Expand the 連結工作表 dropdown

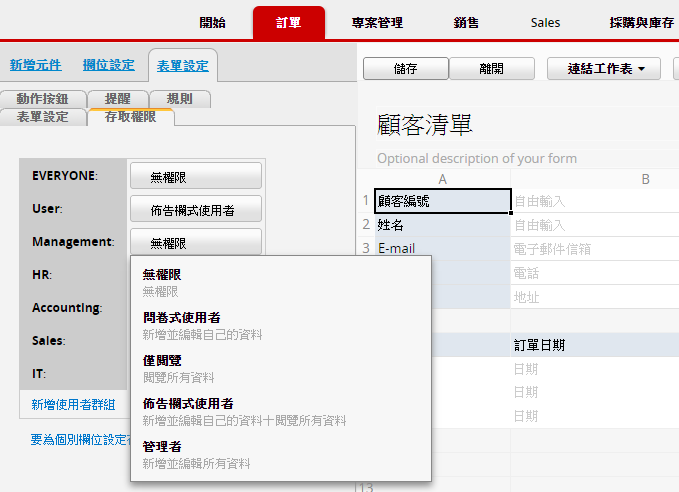pos(604,68)
